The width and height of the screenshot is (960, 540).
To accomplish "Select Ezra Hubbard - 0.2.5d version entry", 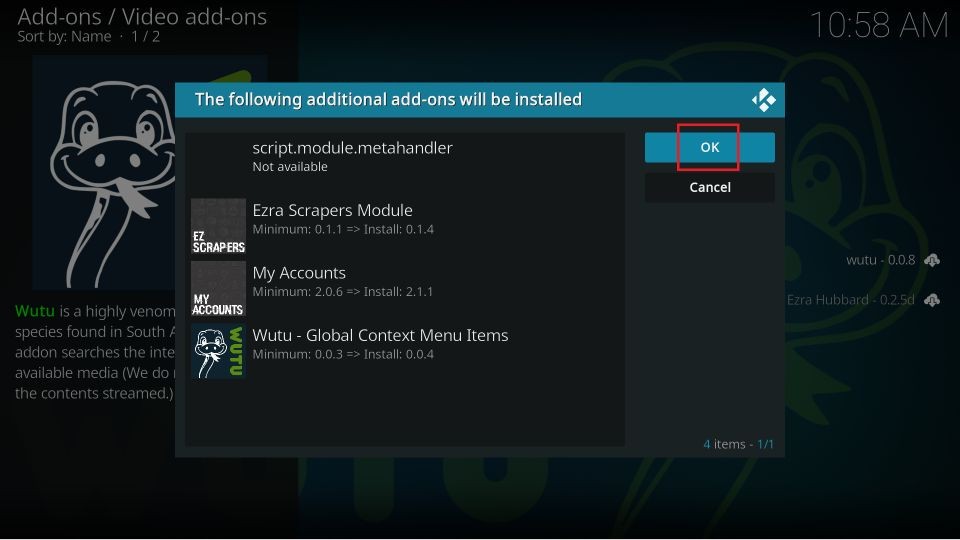I will point(850,300).
